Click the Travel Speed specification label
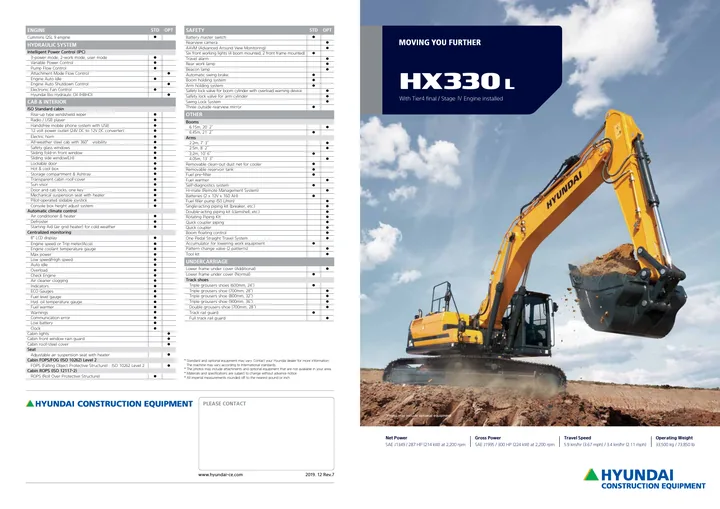Viewport: 720px width, 509px height. [578, 438]
